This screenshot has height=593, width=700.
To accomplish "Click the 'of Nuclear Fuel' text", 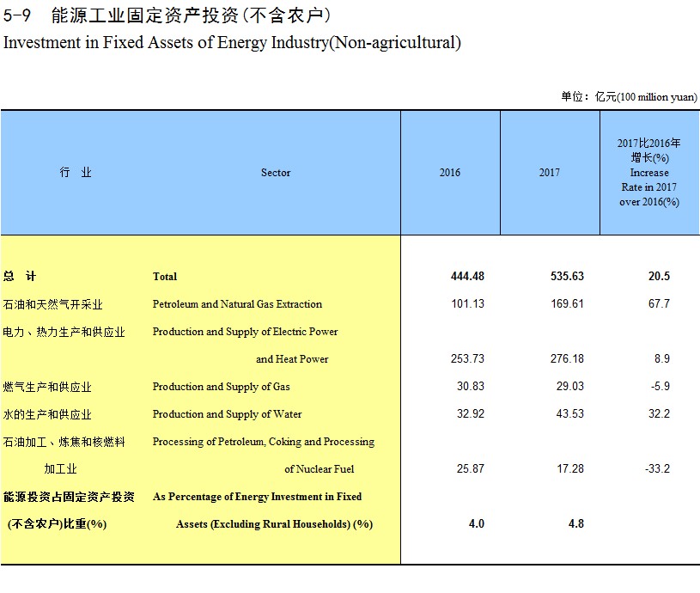I will pos(320,469).
